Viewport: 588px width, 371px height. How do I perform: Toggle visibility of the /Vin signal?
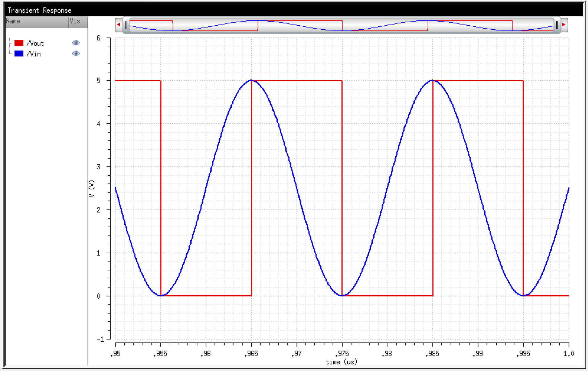[x=76, y=53]
